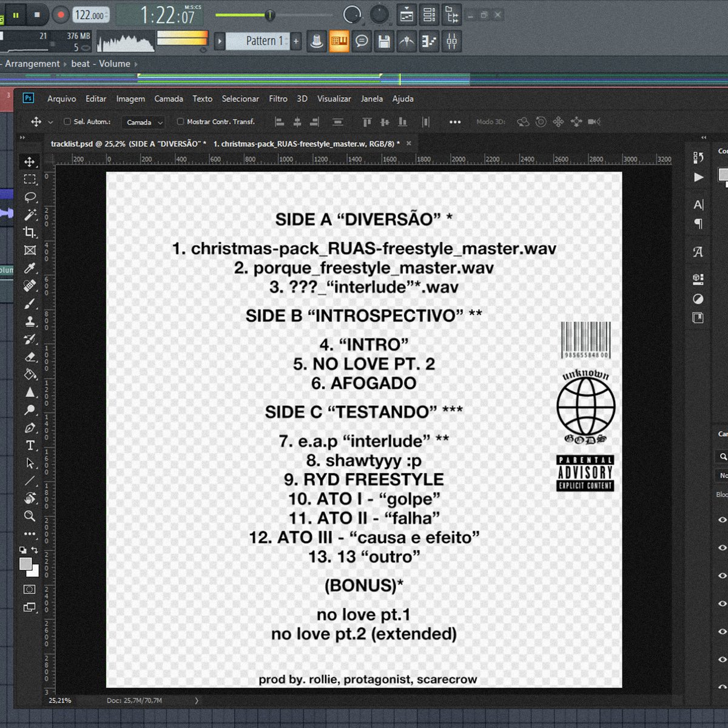Screen dimensions: 728x728
Task: Select the Zoom magnifier tool
Action: (x=29, y=516)
